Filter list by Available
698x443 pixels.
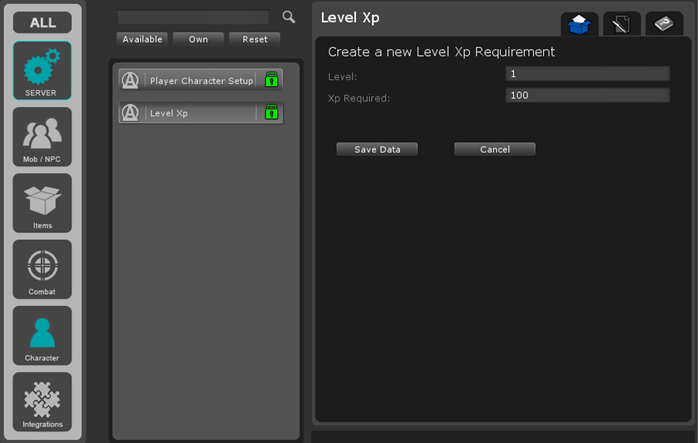(142, 39)
